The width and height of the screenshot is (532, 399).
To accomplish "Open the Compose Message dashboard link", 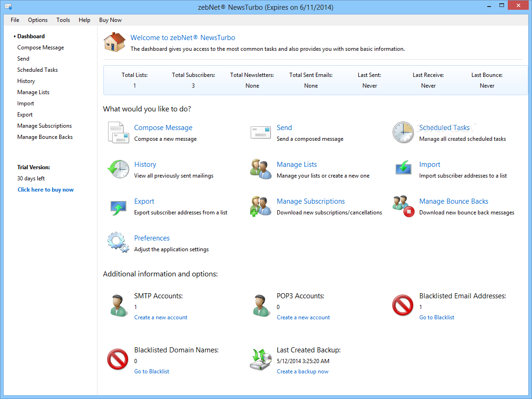I will (163, 128).
